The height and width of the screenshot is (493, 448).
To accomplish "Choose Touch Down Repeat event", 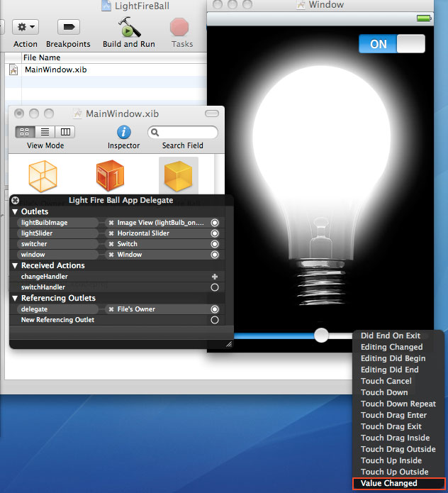I will (398, 404).
